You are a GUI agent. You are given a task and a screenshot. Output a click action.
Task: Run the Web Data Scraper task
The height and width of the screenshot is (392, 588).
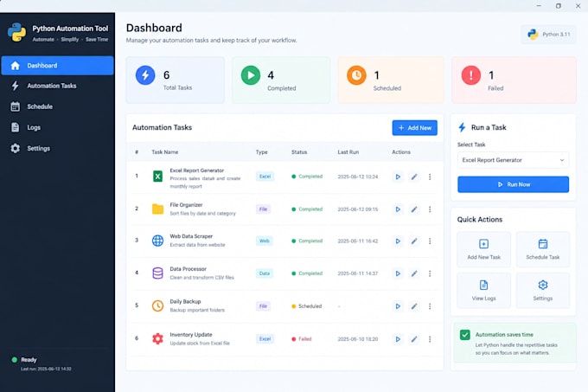tap(398, 241)
